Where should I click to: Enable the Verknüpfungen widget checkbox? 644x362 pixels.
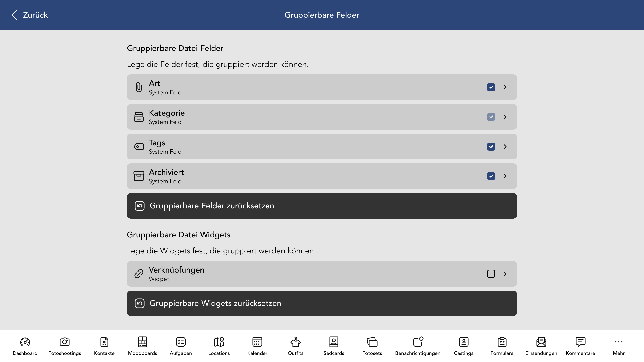491,274
